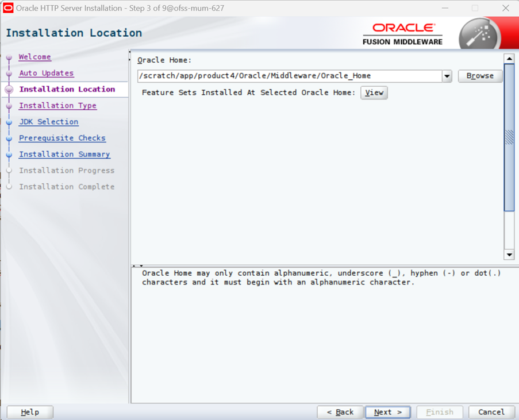Browse for an Oracle Home directory
The width and height of the screenshot is (519, 420).
pyautogui.click(x=480, y=76)
